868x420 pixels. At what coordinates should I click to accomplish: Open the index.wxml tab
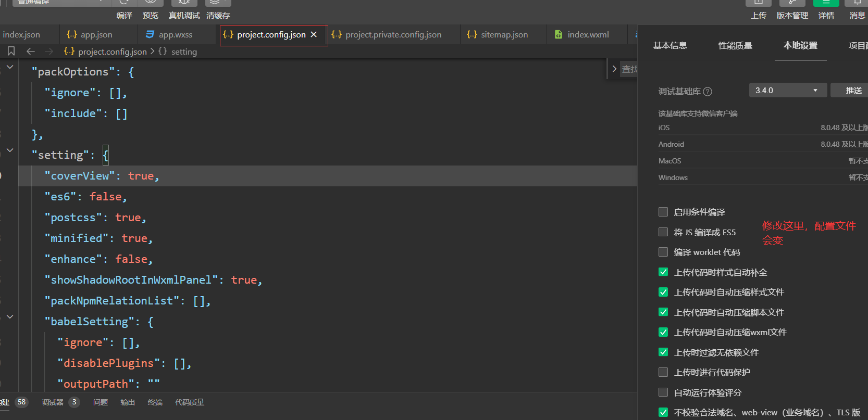point(588,34)
